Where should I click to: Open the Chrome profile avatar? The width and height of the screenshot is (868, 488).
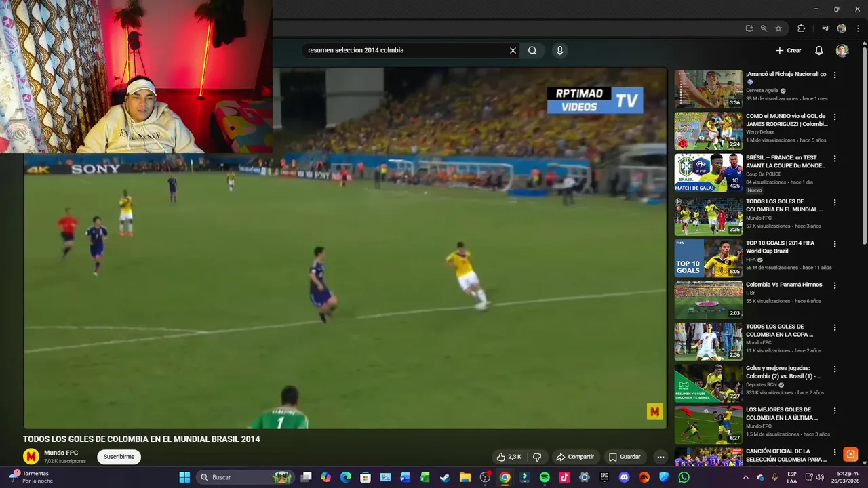click(842, 28)
